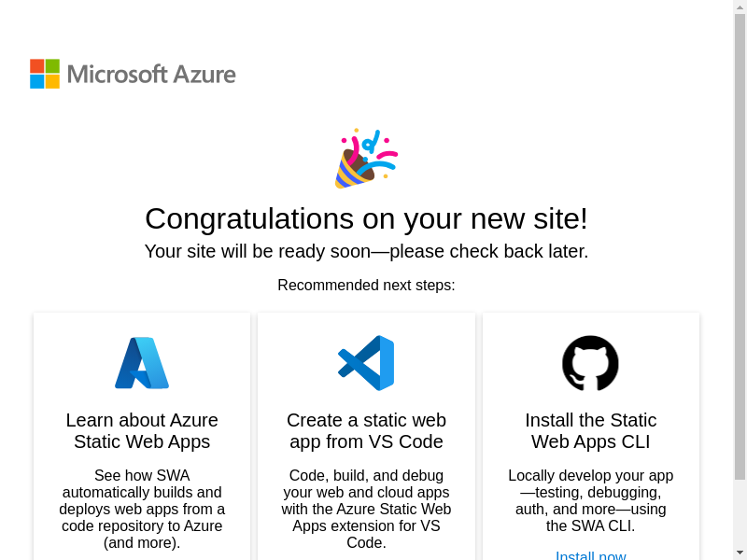Click the vertical scrollbar thumb
The height and width of the screenshot is (560, 747).
coord(740,243)
